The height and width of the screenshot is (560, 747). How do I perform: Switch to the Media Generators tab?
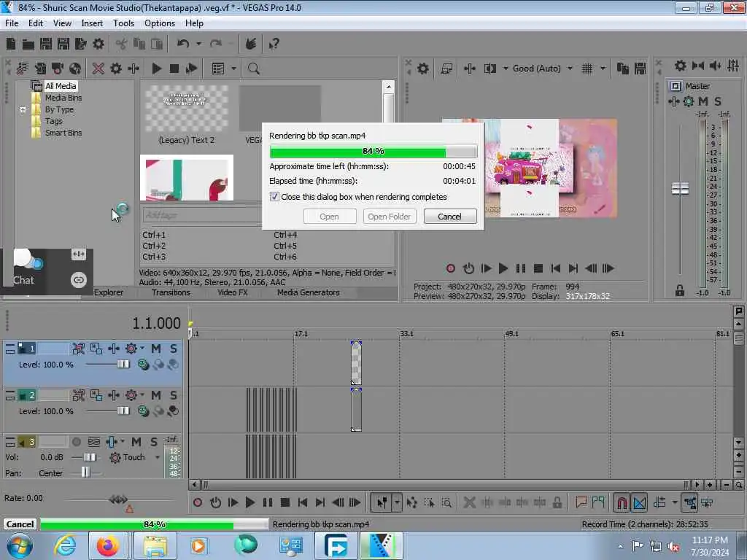coord(309,293)
